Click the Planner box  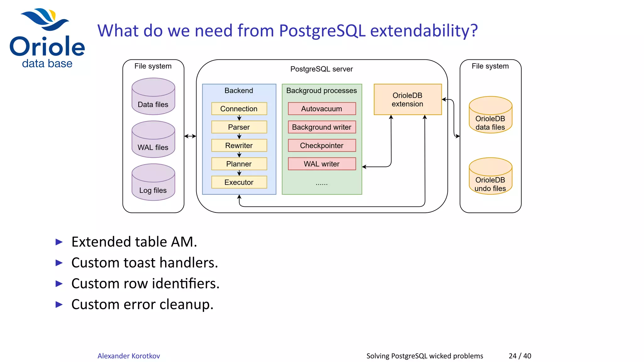239,164
